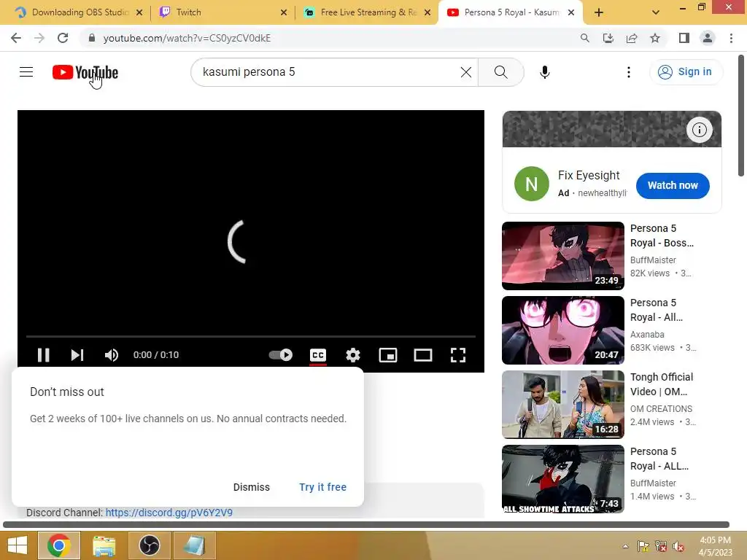The image size is (747, 560).
Task: Skip to next video in player
Action: point(77,355)
